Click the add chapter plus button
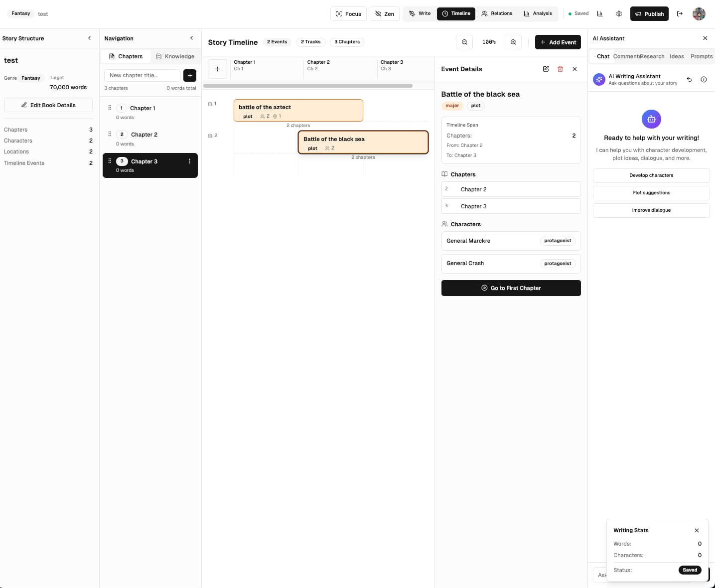The image size is (715, 588). click(190, 75)
